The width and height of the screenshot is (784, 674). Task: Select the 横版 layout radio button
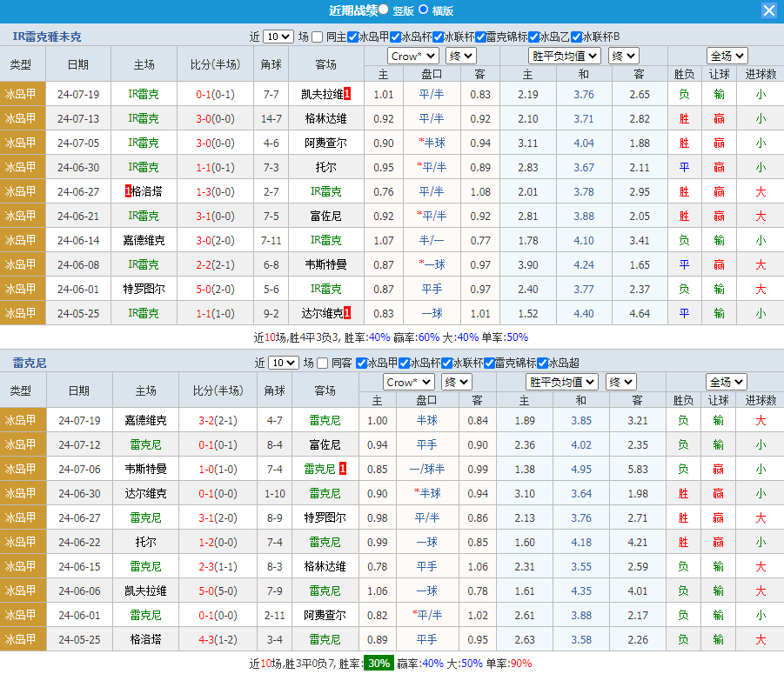point(424,10)
